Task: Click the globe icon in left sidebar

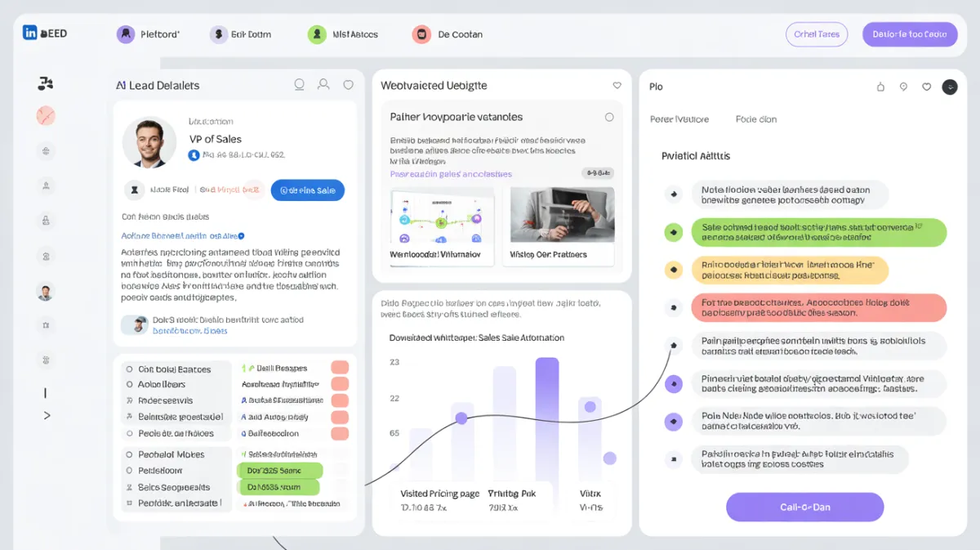Action: (46, 150)
